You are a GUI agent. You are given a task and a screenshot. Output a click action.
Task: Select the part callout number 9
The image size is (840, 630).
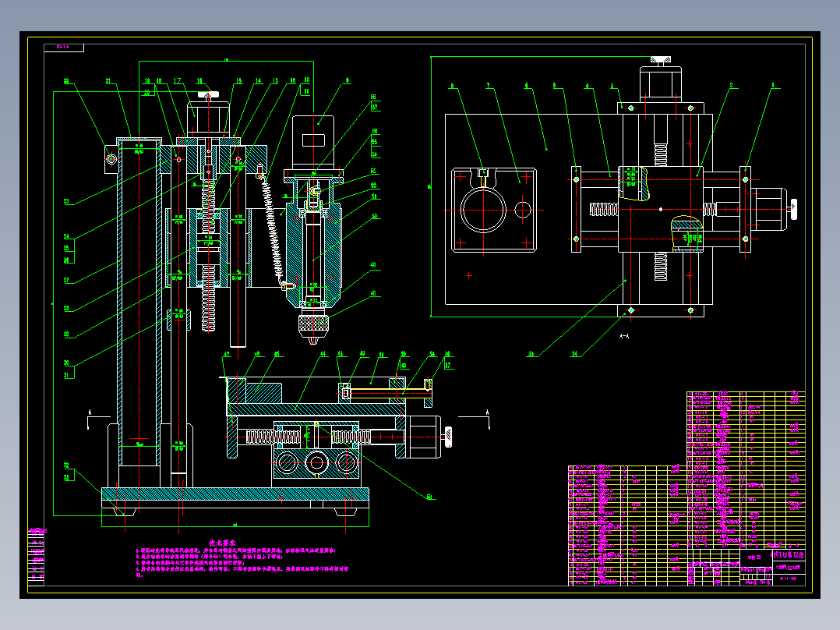tap(348, 80)
